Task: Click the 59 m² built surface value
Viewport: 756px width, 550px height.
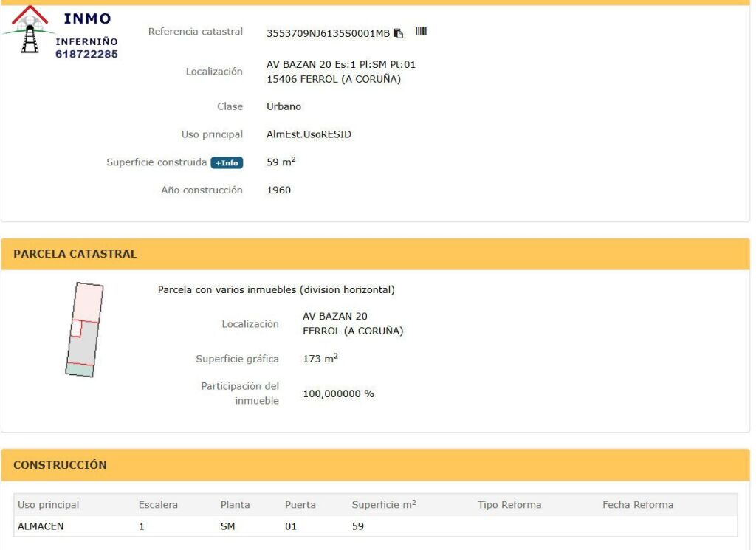Action: click(x=281, y=162)
